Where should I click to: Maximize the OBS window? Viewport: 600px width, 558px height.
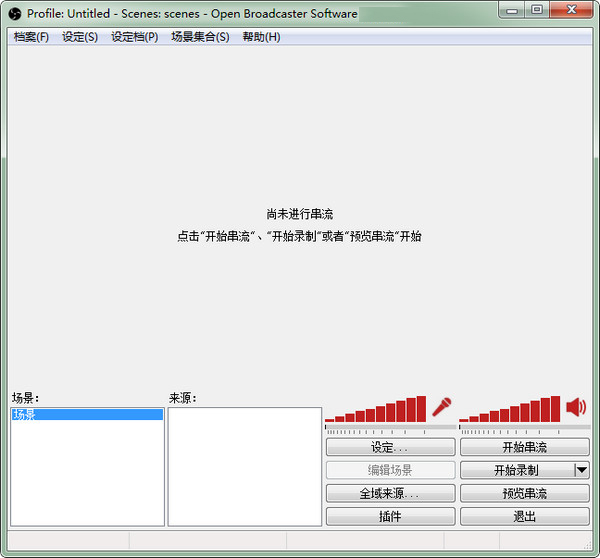537,10
